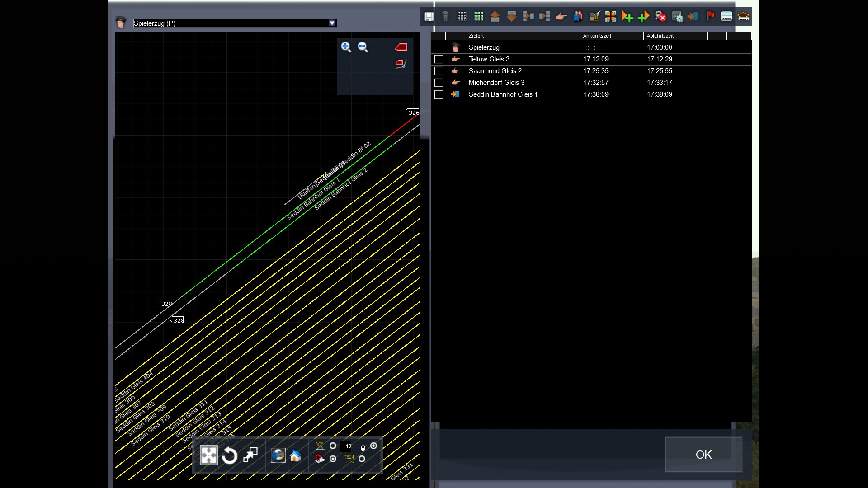This screenshot has width=868, height=488.
Task: Click the rotate tool icon
Action: tap(230, 455)
